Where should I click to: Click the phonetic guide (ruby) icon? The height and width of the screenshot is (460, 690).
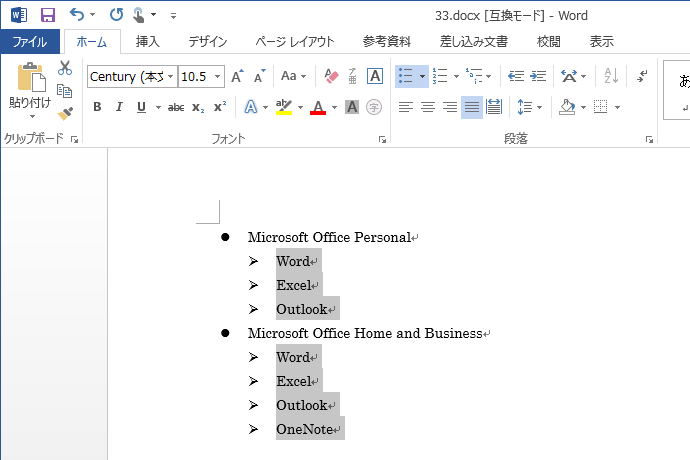pos(352,76)
